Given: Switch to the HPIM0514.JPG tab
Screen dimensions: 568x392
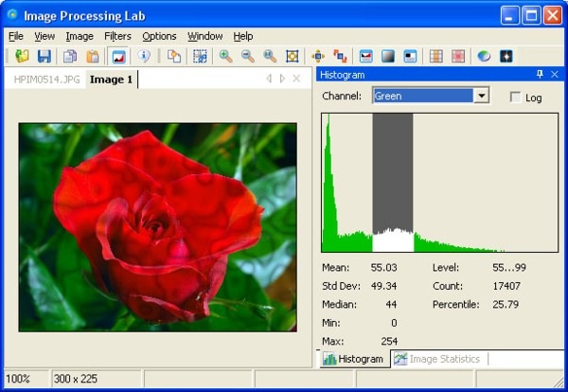Looking at the screenshot, I should tap(46, 80).
